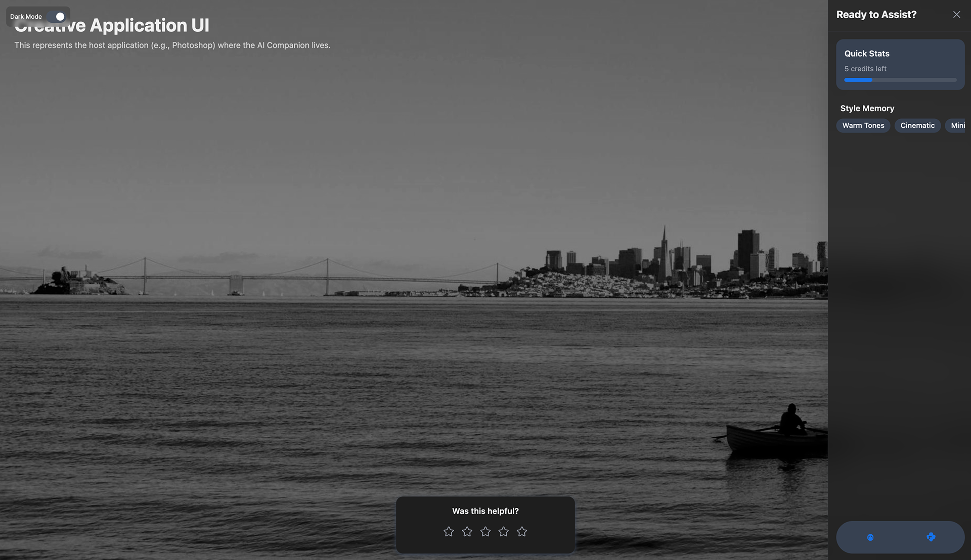Click the fourth feedback star
The image size is (971, 560).
[504, 532]
